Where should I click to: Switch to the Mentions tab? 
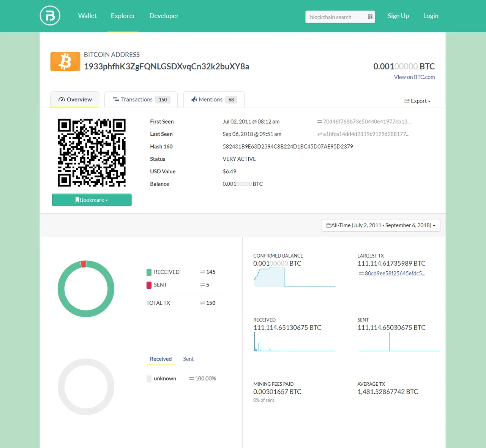click(214, 100)
